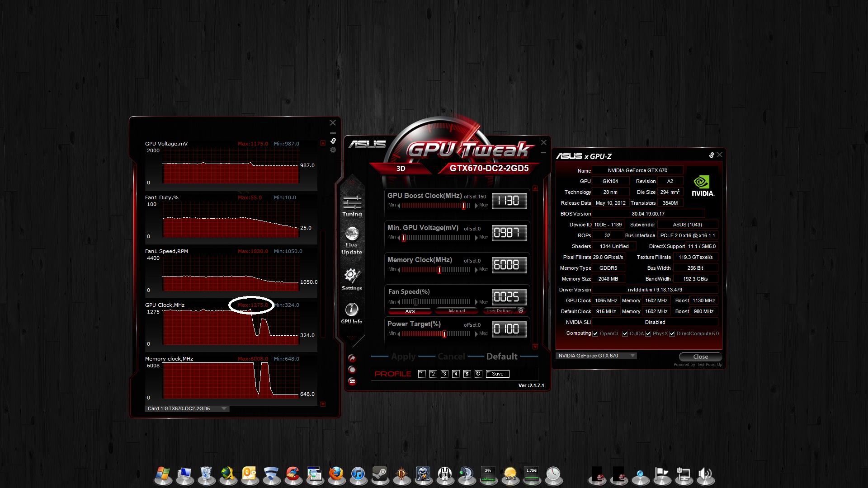Viewport: 868px width, 488px height.
Task: Click the Default button
Action: click(502, 357)
